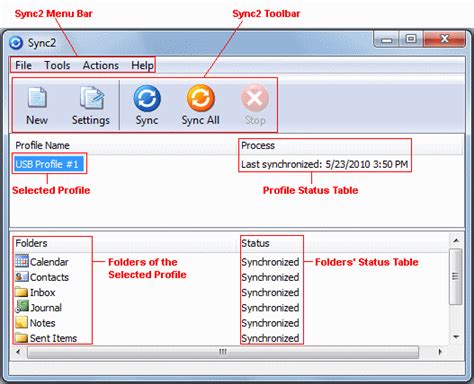Click the New profile toolbar icon
474x384 pixels.
coord(37,97)
